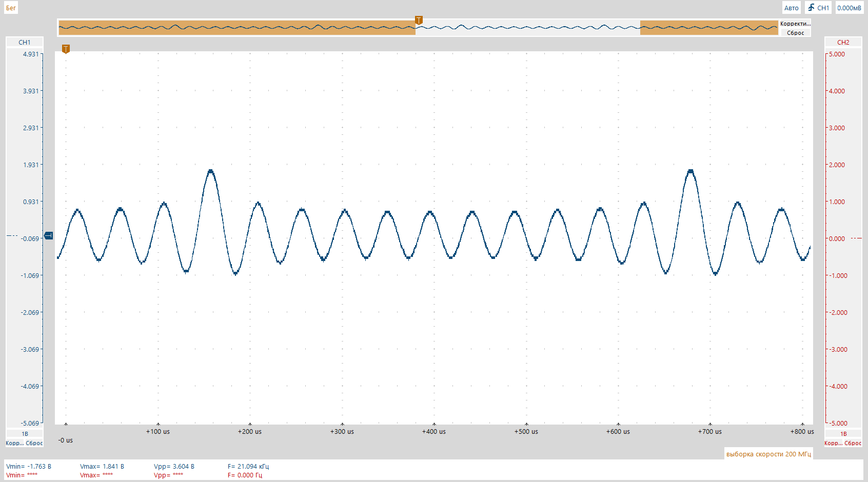Click Сброс under the CH1 scale

click(x=34, y=443)
